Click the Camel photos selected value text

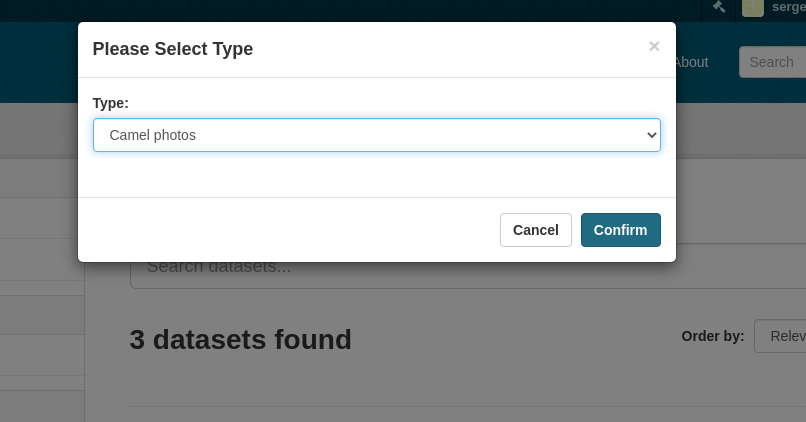point(153,135)
